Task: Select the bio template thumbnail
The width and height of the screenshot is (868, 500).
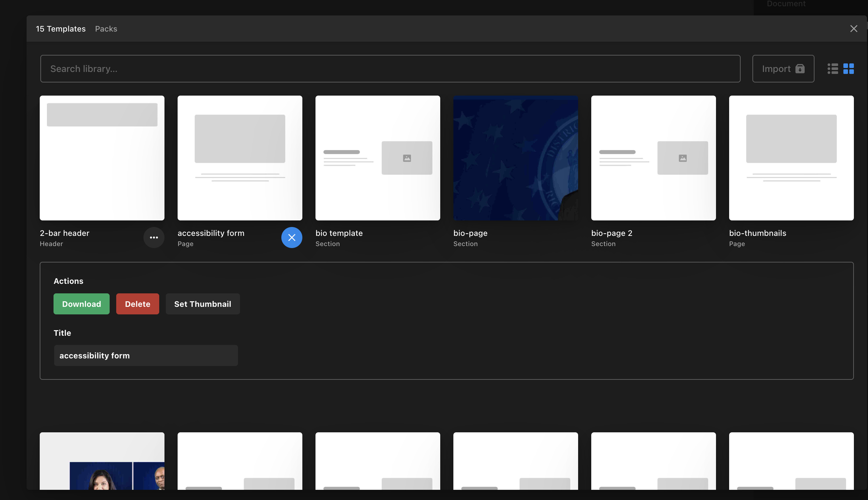Action: [378, 158]
